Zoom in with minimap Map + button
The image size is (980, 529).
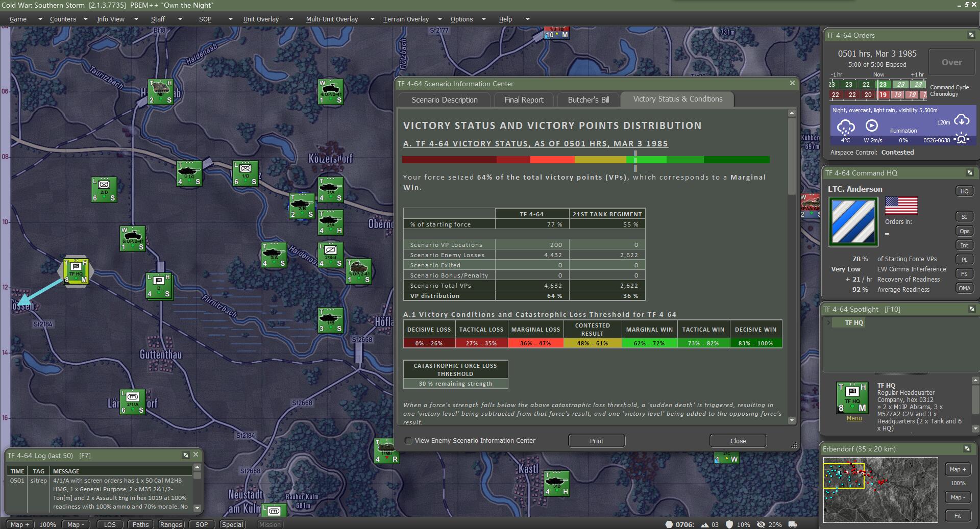click(x=958, y=469)
